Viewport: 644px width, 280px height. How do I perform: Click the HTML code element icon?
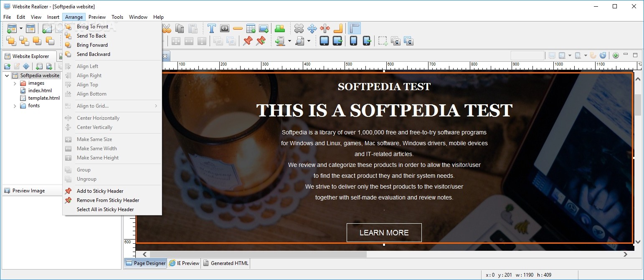click(225, 28)
